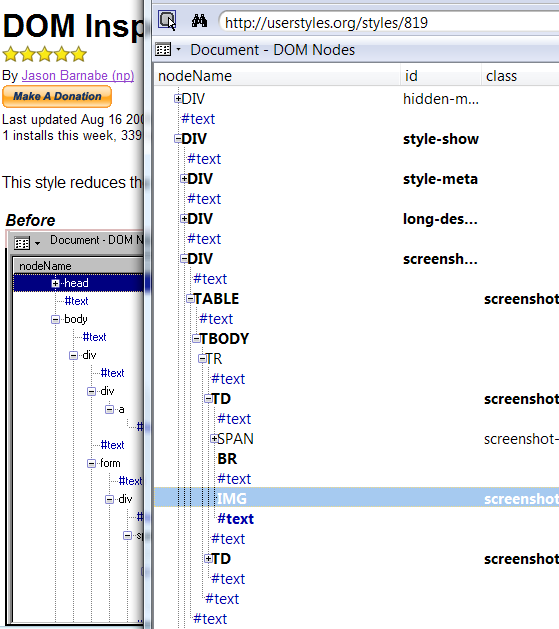
Task: Expand the DIV with id long-des...
Action: (x=184, y=219)
